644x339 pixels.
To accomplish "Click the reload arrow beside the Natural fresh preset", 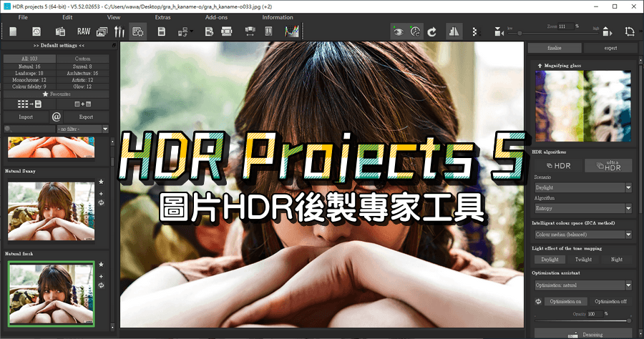I will coord(101,285).
